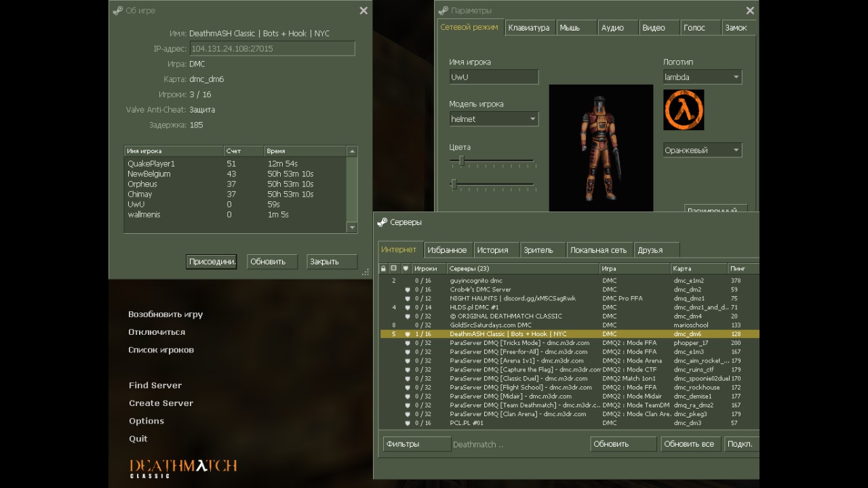Click the up arrow of the player list scrollbar
Image resolution: width=868 pixels, height=488 pixels.
[352, 151]
